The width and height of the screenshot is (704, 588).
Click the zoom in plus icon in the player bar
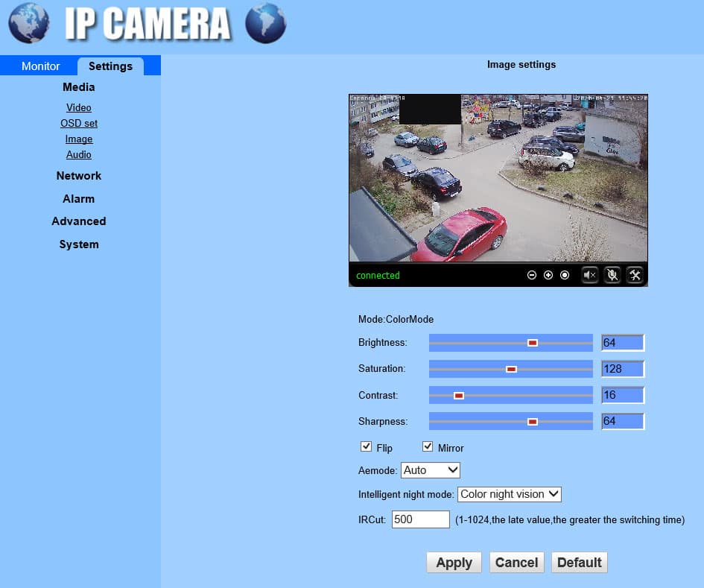(548, 275)
